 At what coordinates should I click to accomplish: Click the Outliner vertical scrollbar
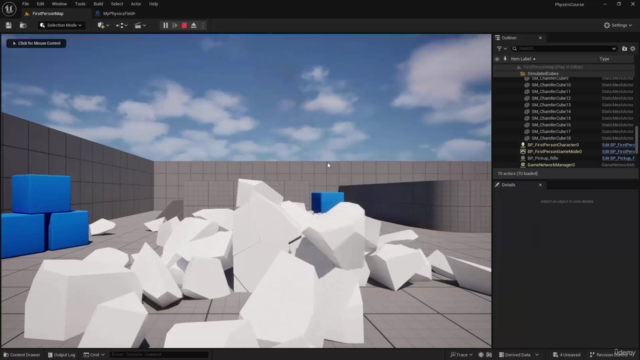coord(636,140)
